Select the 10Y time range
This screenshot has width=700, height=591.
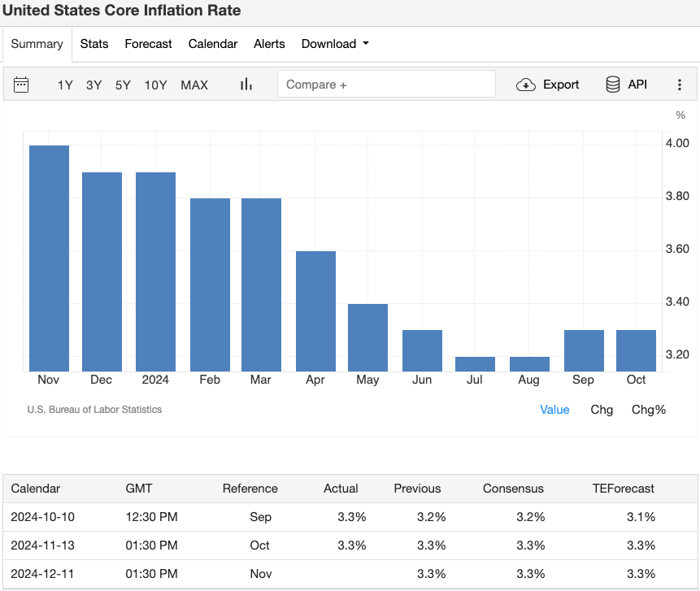pyautogui.click(x=155, y=85)
